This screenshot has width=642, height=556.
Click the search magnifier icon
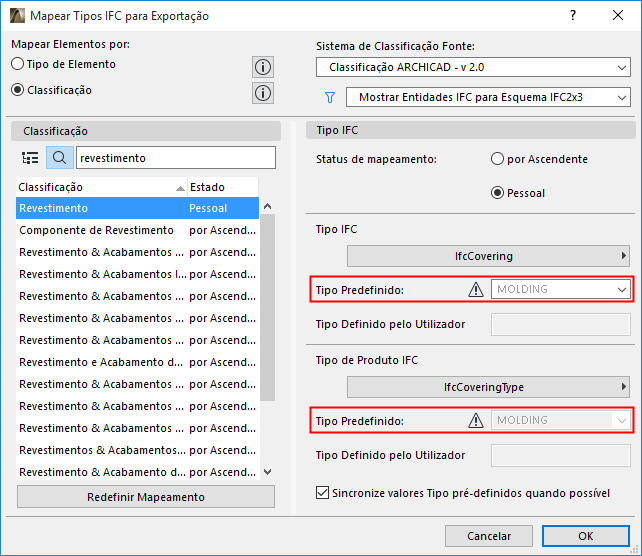click(59, 158)
